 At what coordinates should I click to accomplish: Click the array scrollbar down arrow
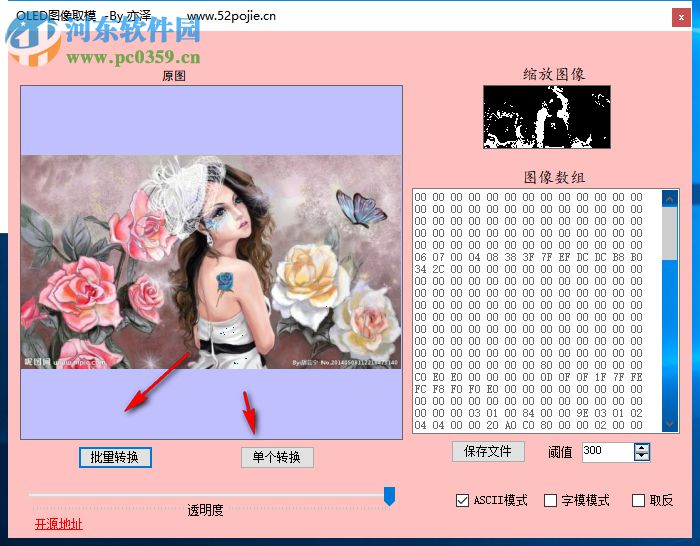coord(670,424)
